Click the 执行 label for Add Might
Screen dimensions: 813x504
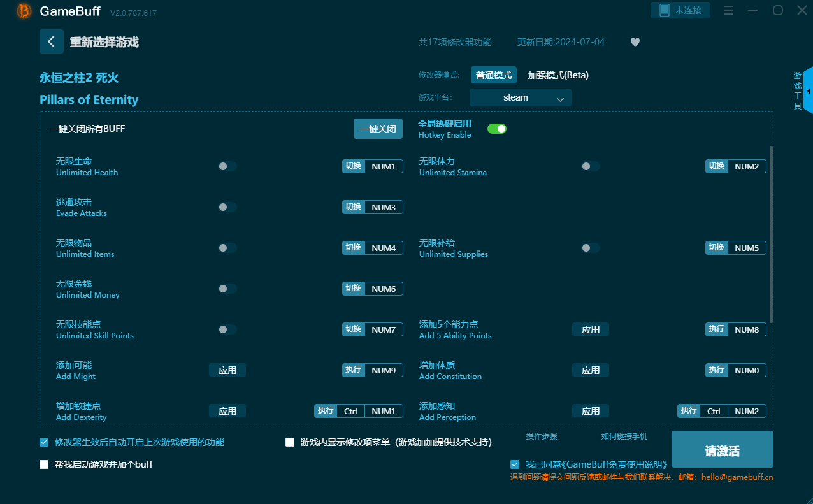(x=354, y=370)
